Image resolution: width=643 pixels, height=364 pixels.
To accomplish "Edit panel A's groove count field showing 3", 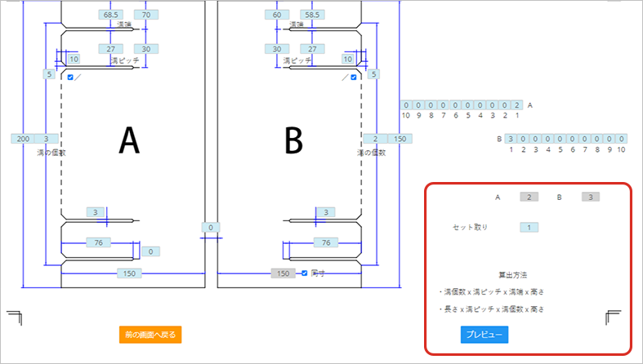I will [x=47, y=139].
